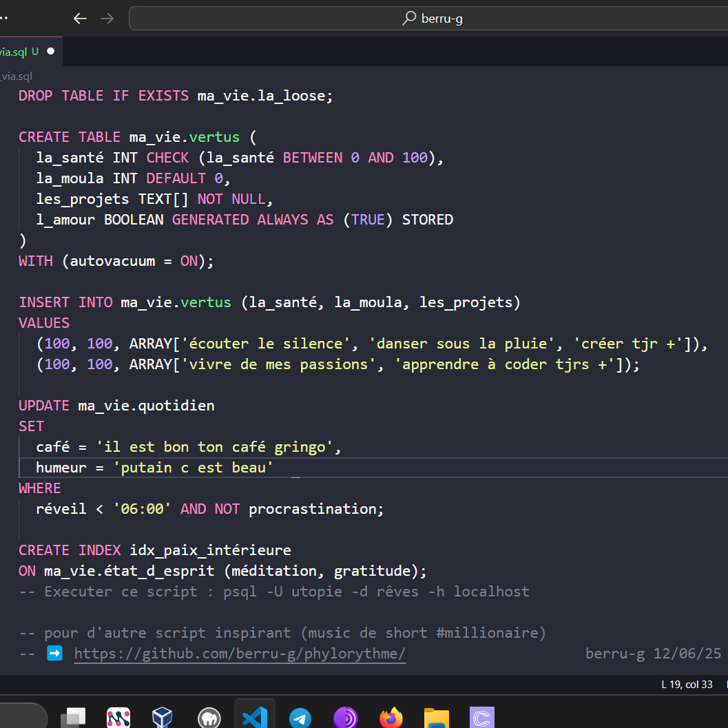Click the string 'putain c est beau'
This screenshot has width=728, height=728.
(x=193, y=468)
